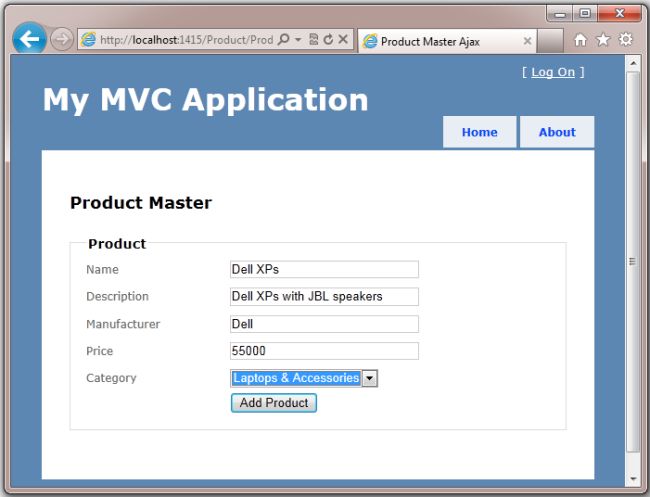This screenshot has height=497, width=650.
Task: Click the search magnifier in address bar
Action: (284, 39)
